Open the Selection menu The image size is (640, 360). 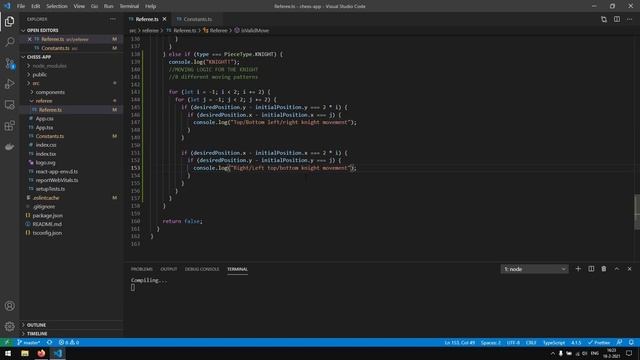pyautogui.click(x=57, y=6)
